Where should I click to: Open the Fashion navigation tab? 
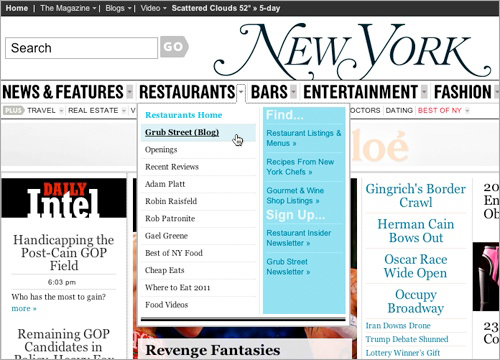(x=463, y=92)
